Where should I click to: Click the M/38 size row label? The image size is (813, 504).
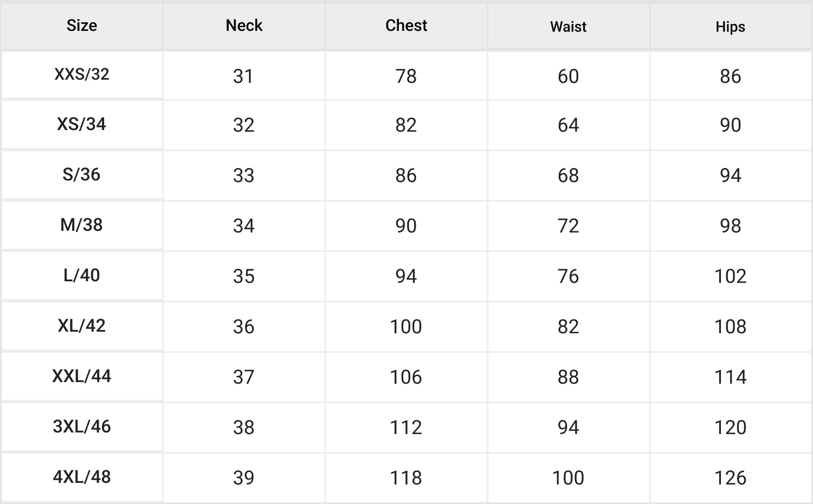coord(82,225)
